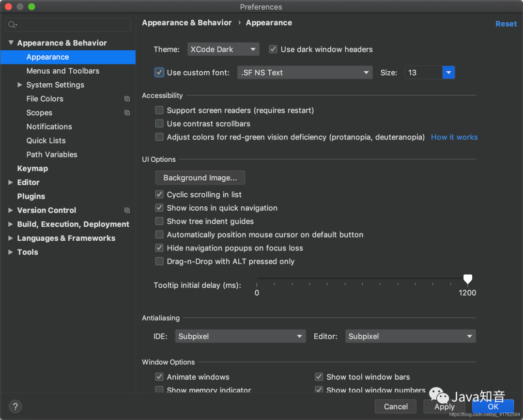Image resolution: width=523 pixels, height=420 pixels.
Task: Click the Tooltip initial delay slider handle
Action: tap(467, 279)
